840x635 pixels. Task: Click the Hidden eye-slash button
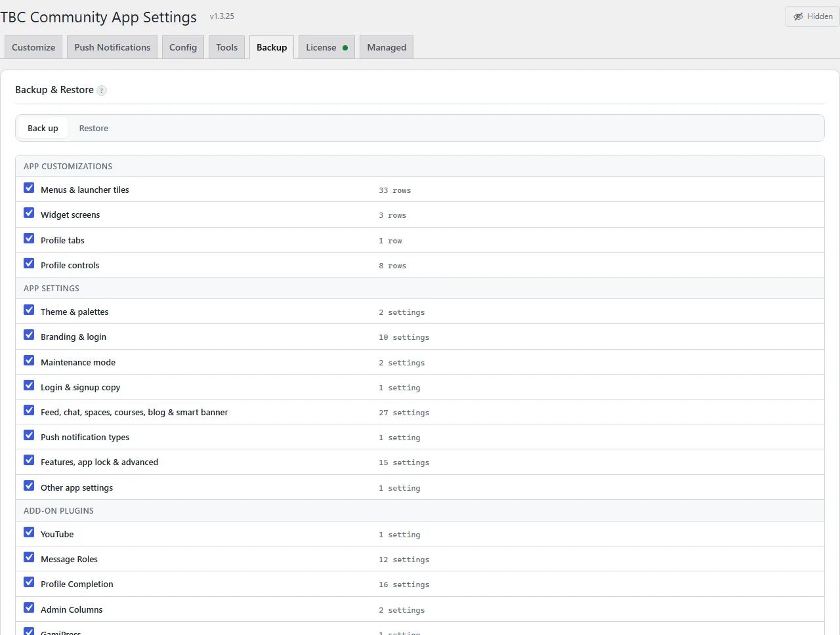tap(812, 16)
